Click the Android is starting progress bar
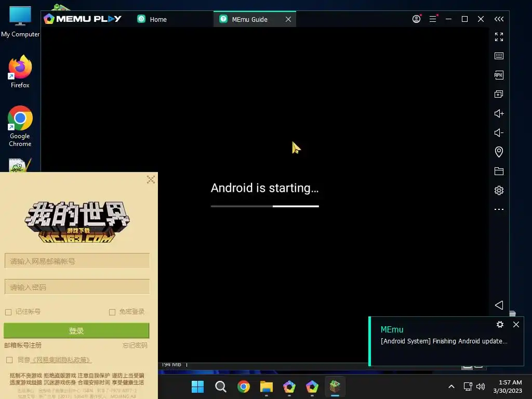This screenshot has width=532, height=399. [264, 206]
